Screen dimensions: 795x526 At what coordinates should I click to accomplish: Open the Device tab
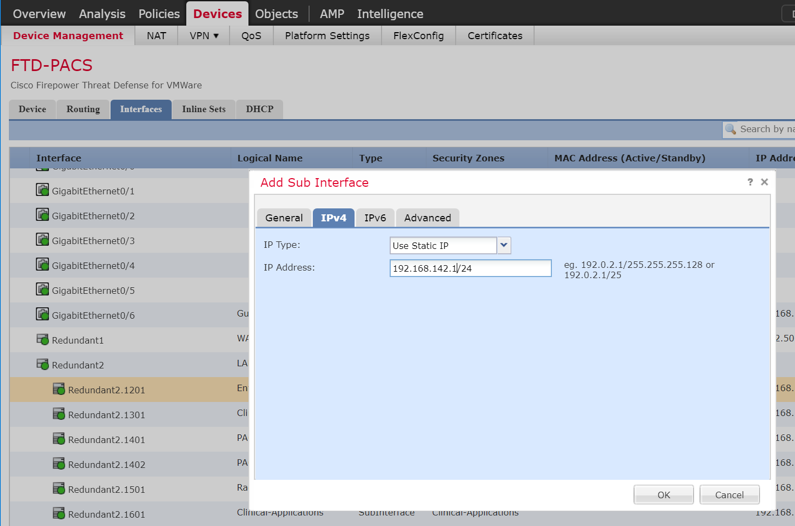tap(32, 109)
